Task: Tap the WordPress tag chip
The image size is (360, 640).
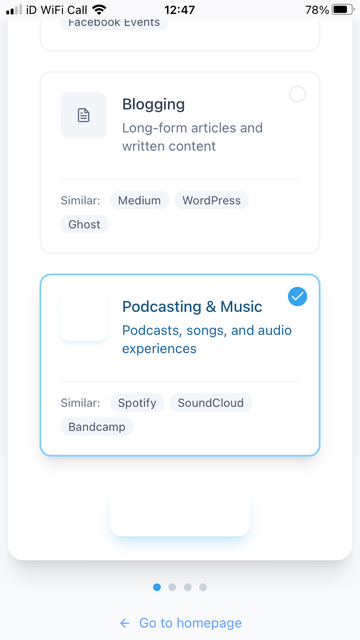Action: [211, 200]
